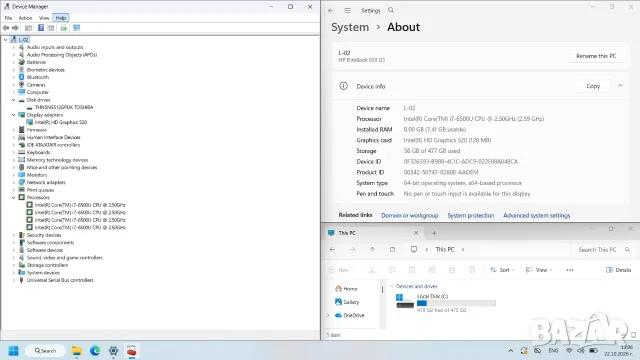Open the hamburger navigation menu in Settings
This screenshot has width=640, height=360.
tap(347, 10)
